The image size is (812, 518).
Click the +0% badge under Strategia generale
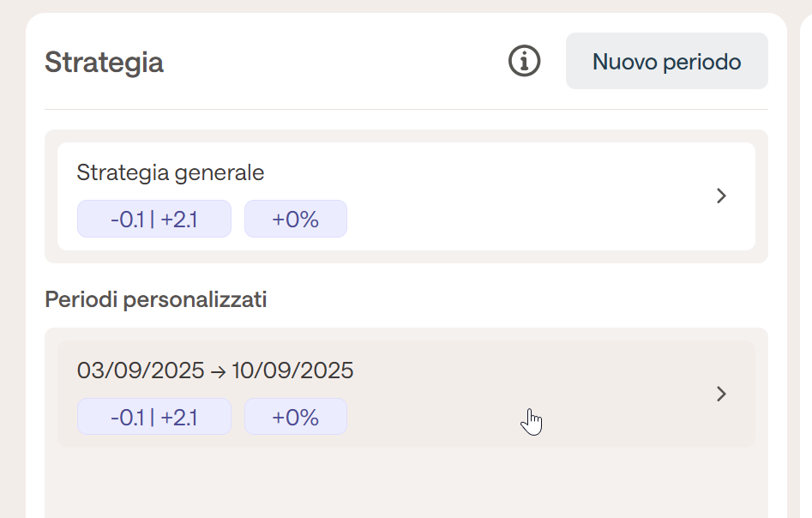coord(296,219)
